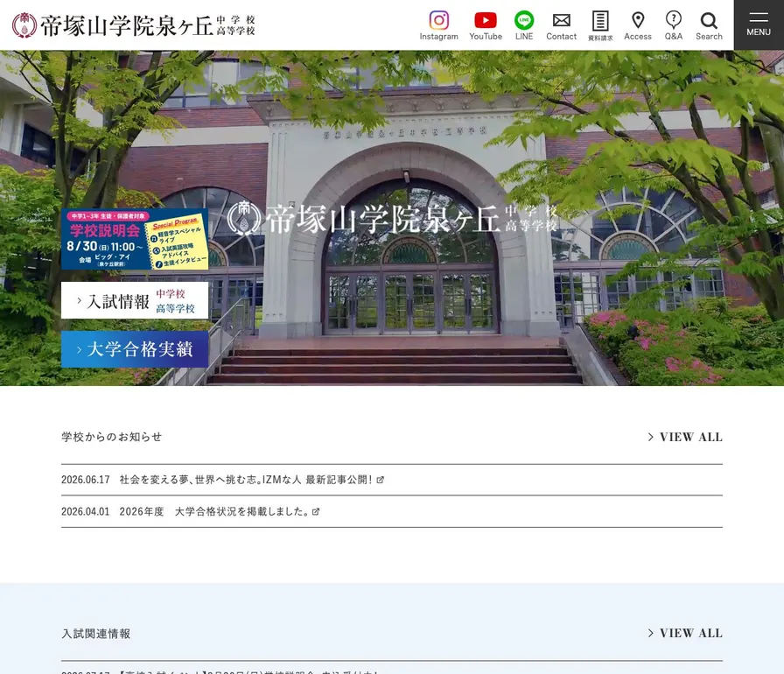Viewport: 784px width, 674px height.
Task: Open news: 社会を変える夢、世界へ挑む志。IZMな人
Action: click(246, 480)
